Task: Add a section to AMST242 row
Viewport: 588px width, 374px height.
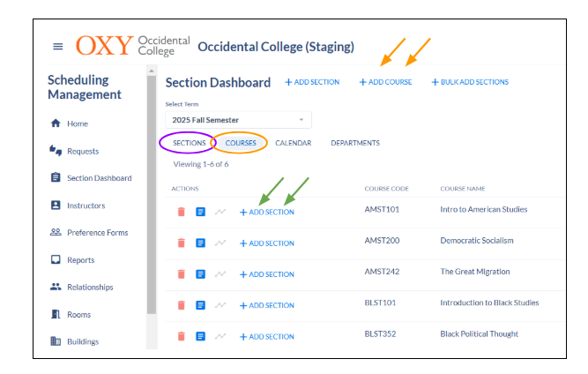Action: [x=267, y=274]
